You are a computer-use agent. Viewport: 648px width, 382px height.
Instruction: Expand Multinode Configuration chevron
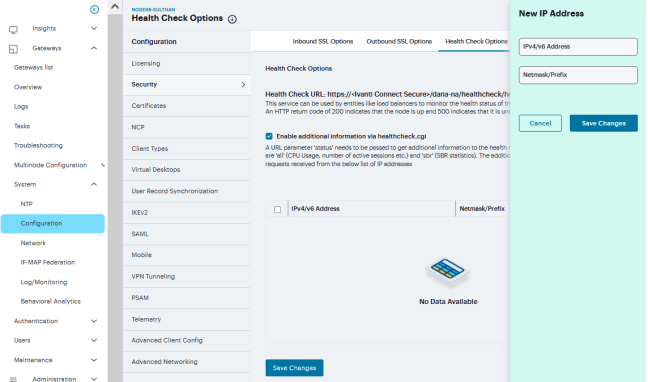point(103,165)
